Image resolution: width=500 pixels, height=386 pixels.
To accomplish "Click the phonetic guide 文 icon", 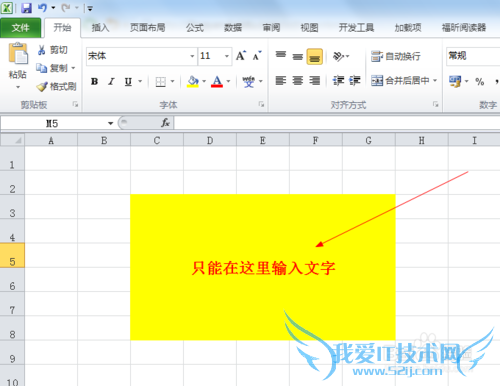I will (248, 81).
